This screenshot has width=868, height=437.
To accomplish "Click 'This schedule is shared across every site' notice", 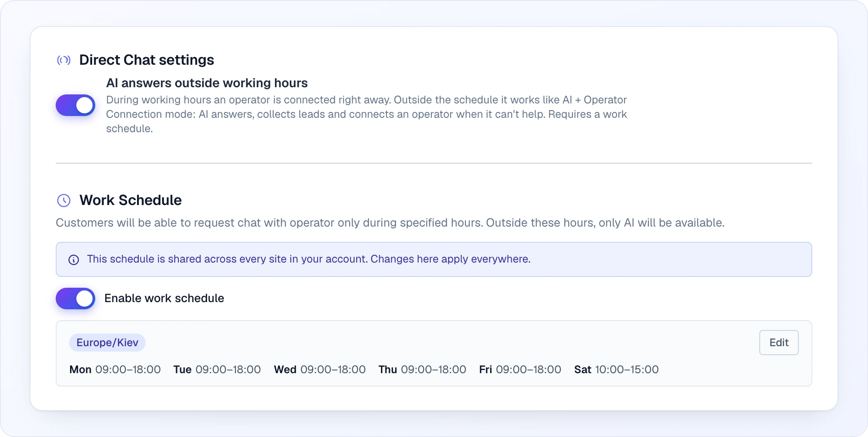I will tap(434, 259).
